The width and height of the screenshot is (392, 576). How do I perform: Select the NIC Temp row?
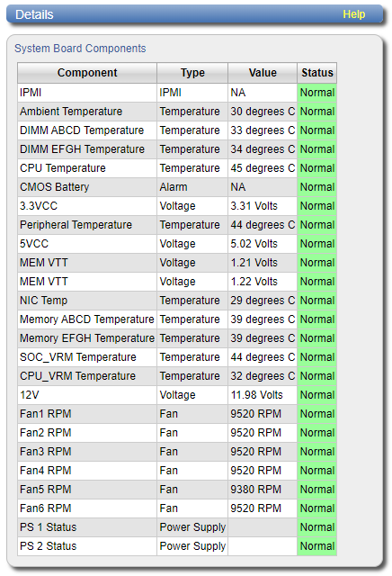177,301
